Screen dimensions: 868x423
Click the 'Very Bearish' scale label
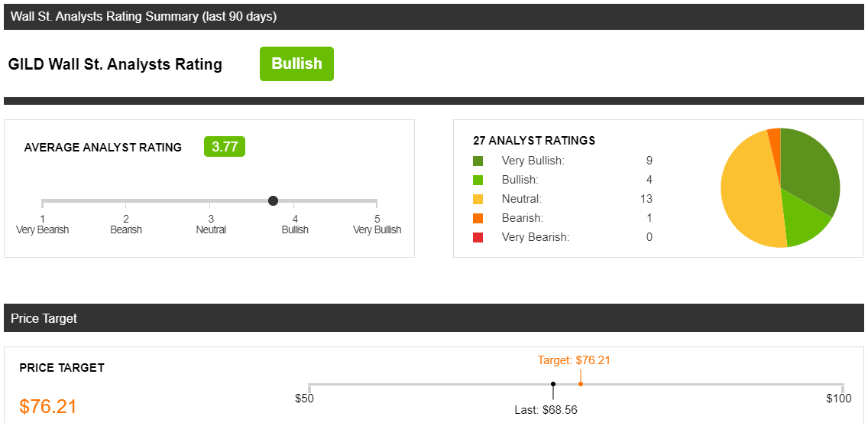tap(43, 229)
